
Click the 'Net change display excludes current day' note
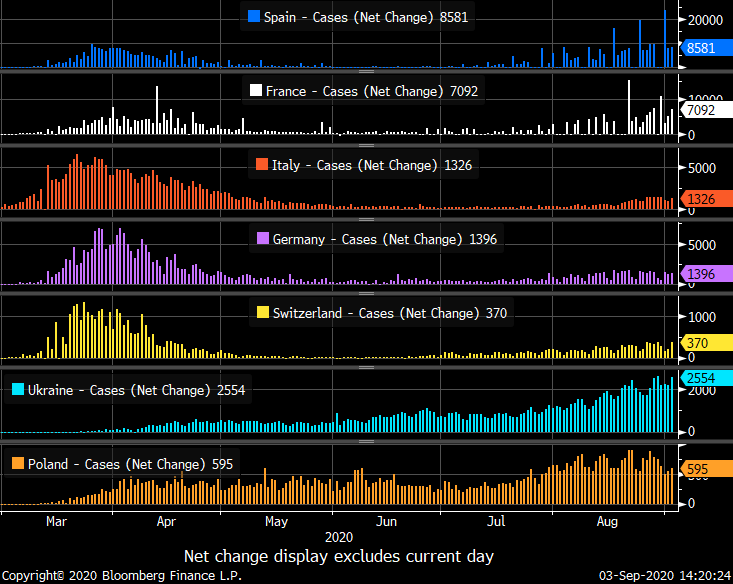tap(338, 555)
